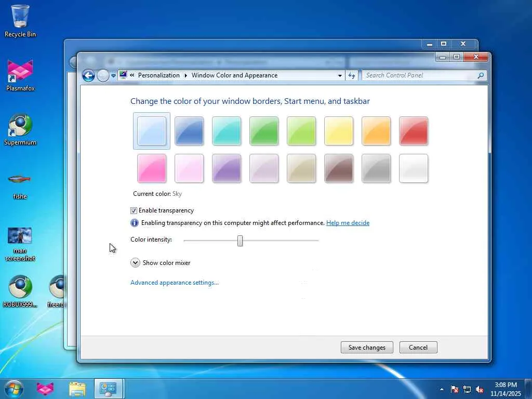Choose the purple Violet swatch
532x399 pixels.
(x=227, y=168)
